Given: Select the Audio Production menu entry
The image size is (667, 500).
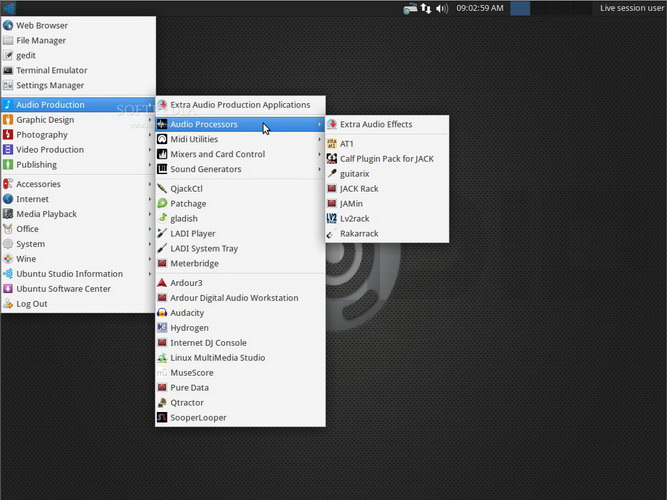Looking at the screenshot, I should (78, 105).
